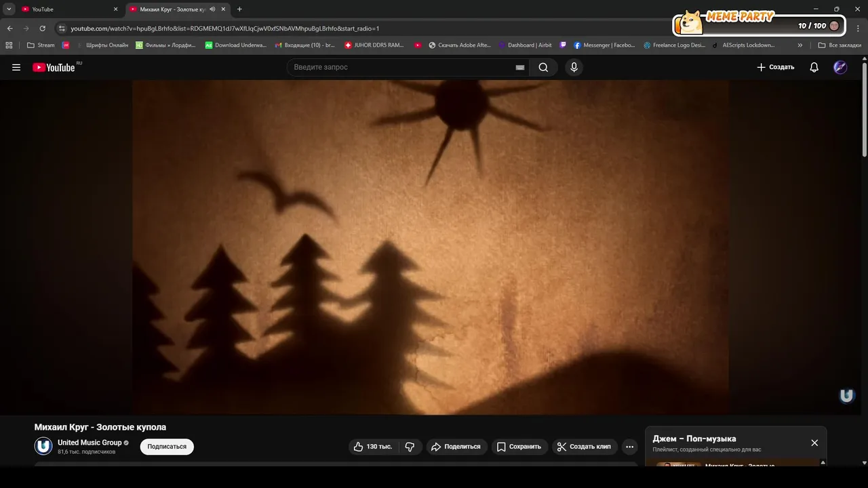
Task: Click the Сохранить save button
Action: click(x=519, y=447)
